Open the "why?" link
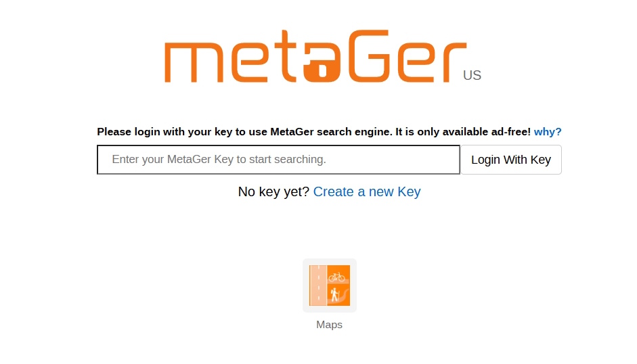The image size is (637, 364). tap(548, 132)
